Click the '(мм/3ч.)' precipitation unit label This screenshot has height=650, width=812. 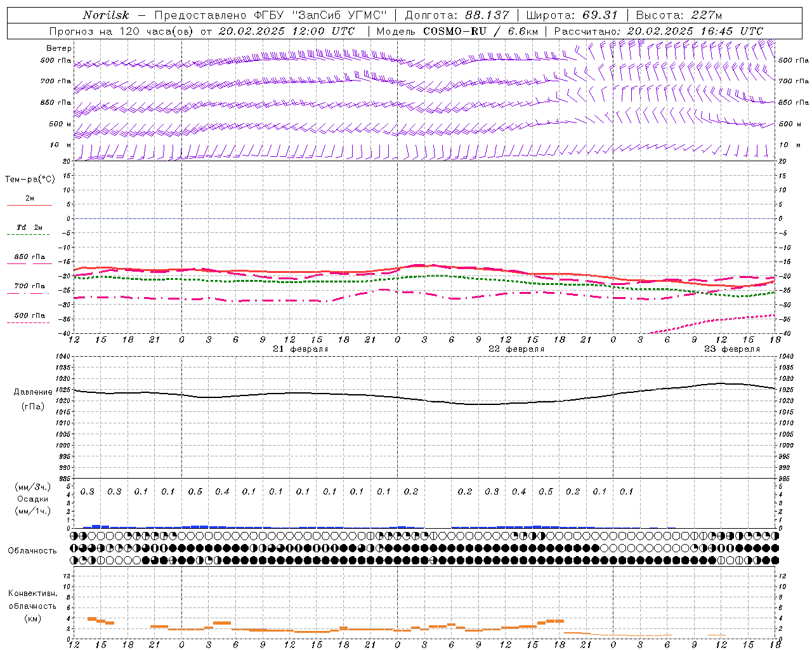pyautogui.click(x=33, y=487)
